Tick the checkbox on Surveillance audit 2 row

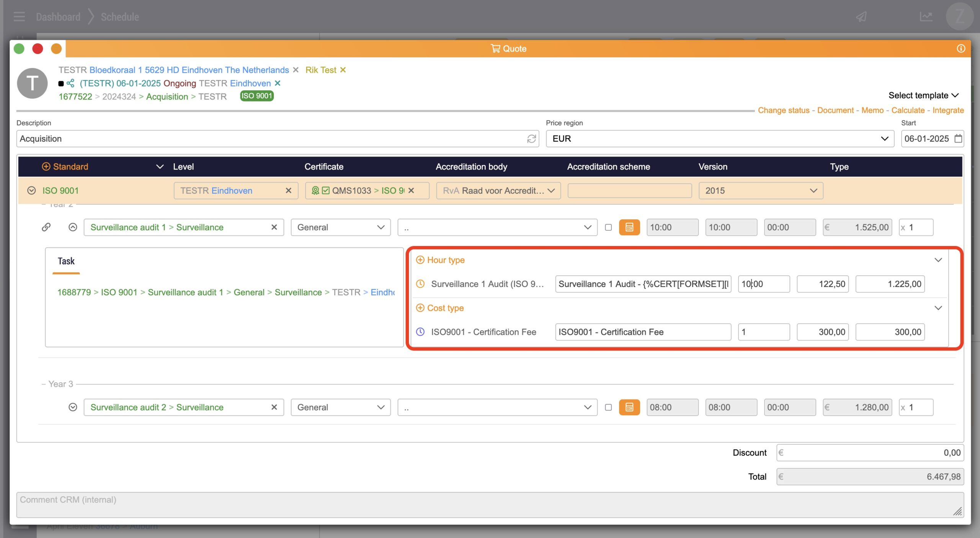tap(608, 407)
